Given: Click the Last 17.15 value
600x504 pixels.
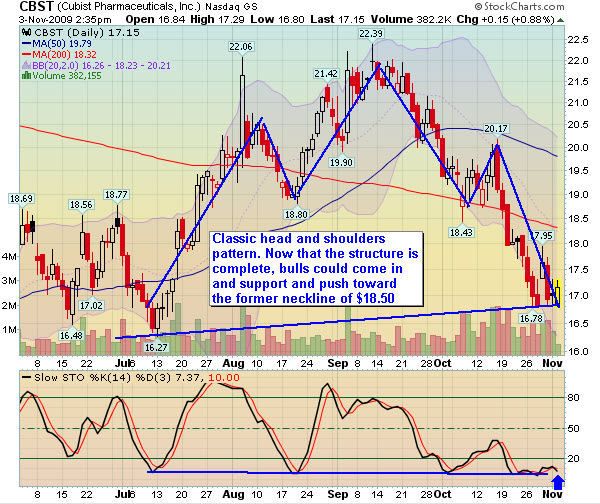Looking at the screenshot, I should 338,19.
